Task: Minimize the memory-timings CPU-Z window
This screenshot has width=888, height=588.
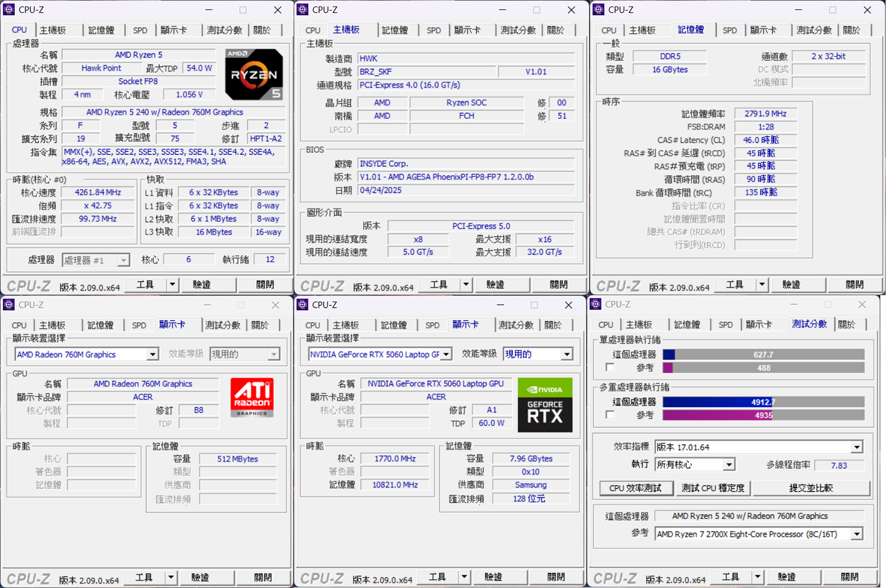Action: [799, 10]
